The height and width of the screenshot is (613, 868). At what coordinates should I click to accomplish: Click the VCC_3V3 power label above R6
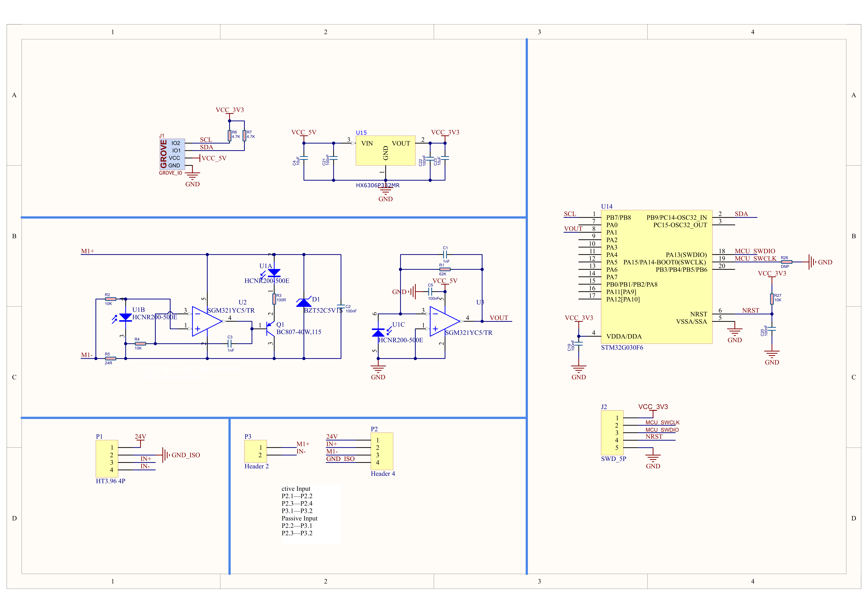(230, 110)
